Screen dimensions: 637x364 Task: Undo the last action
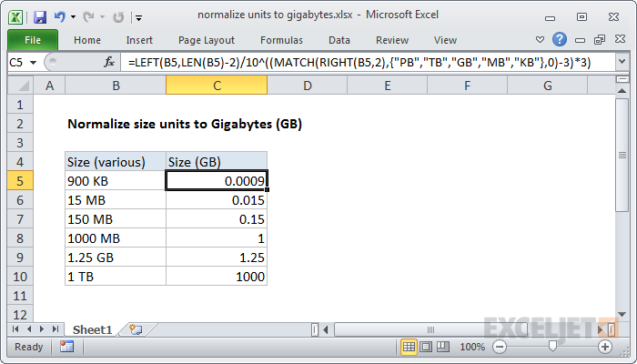[60, 17]
